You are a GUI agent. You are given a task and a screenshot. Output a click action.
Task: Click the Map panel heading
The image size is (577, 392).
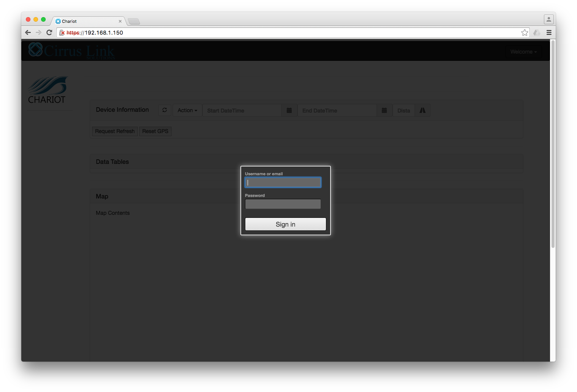click(x=102, y=196)
